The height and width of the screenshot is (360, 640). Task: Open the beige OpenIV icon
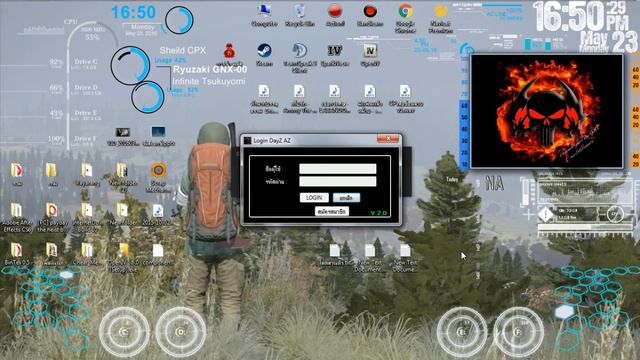click(x=370, y=56)
